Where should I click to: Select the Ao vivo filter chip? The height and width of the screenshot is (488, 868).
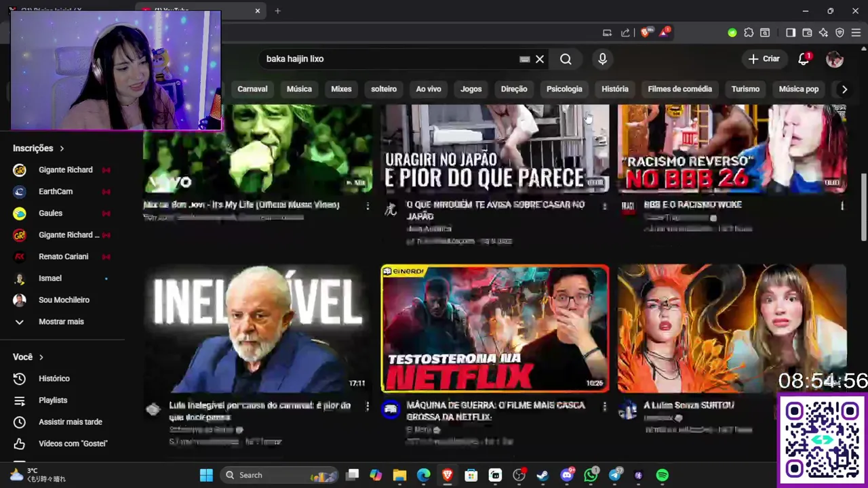pyautogui.click(x=429, y=89)
